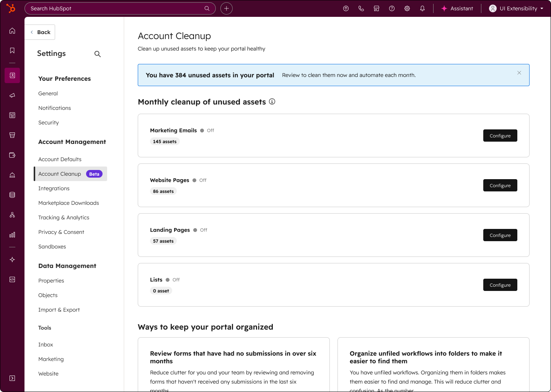Open Objects settings
Image resolution: width=551 pixels, height=392 pixels.
[x=48, y=295]
